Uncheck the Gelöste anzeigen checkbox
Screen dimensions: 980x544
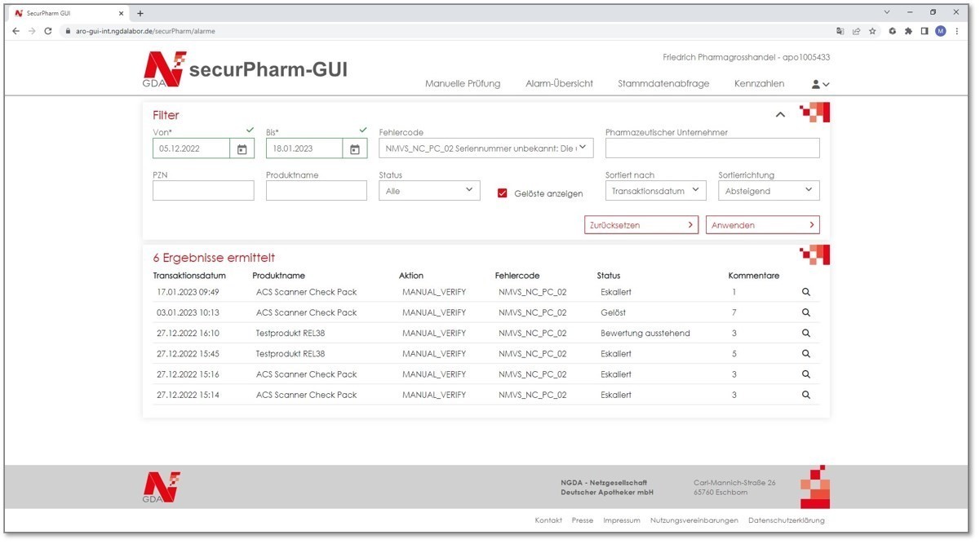[x=503, y=193]
